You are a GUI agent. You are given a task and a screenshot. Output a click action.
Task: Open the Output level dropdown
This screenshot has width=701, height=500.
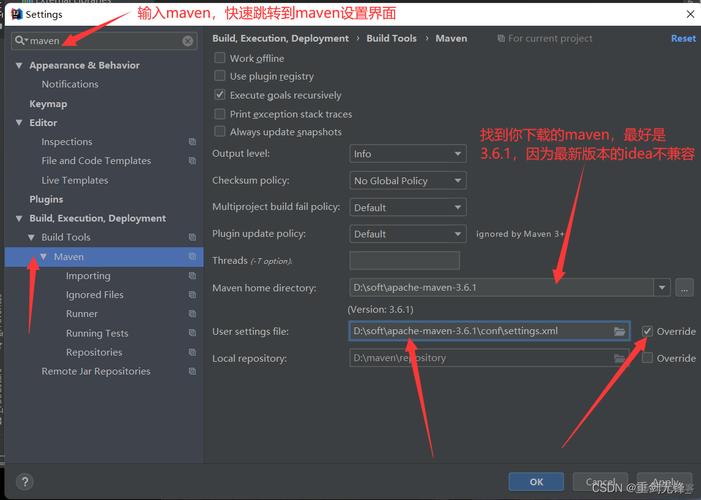408,154
